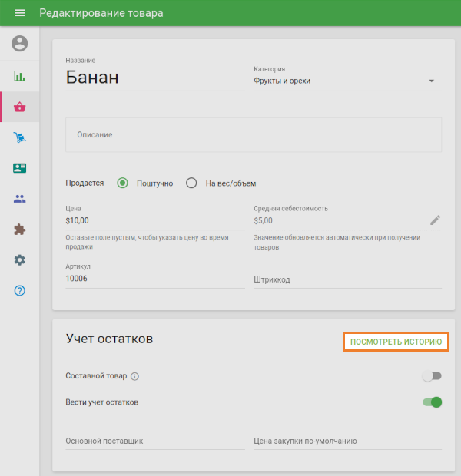Open the help question mark icon
Screen dimensions: 461x476
tap(20, 291)
